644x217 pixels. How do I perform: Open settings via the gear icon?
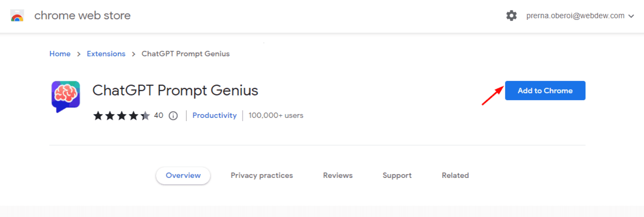[x=511, y=16]
